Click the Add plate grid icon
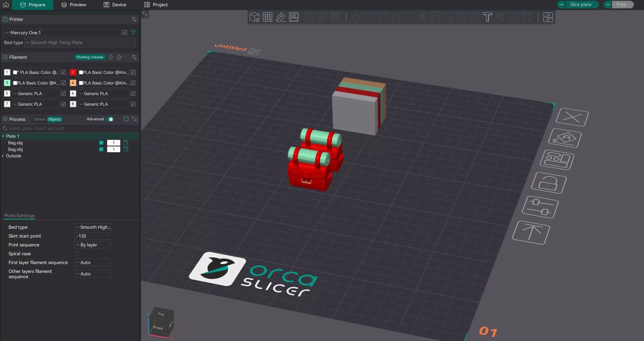Image resolution: width=644 pixels, height=341 pixels. point(267,17)
